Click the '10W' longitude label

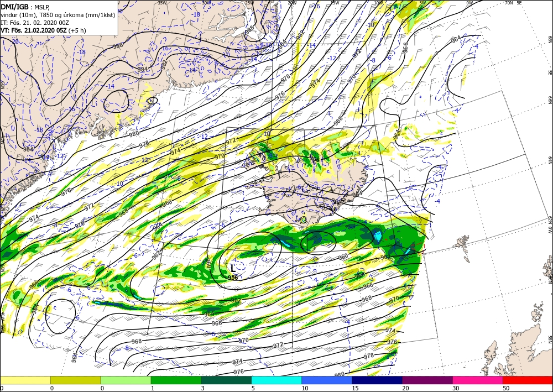(x=378, y=3)
